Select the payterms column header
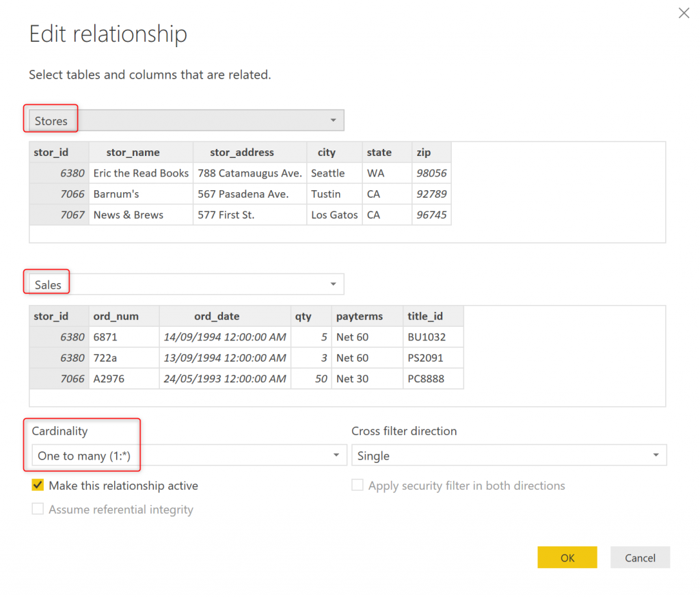 point(360,316)
